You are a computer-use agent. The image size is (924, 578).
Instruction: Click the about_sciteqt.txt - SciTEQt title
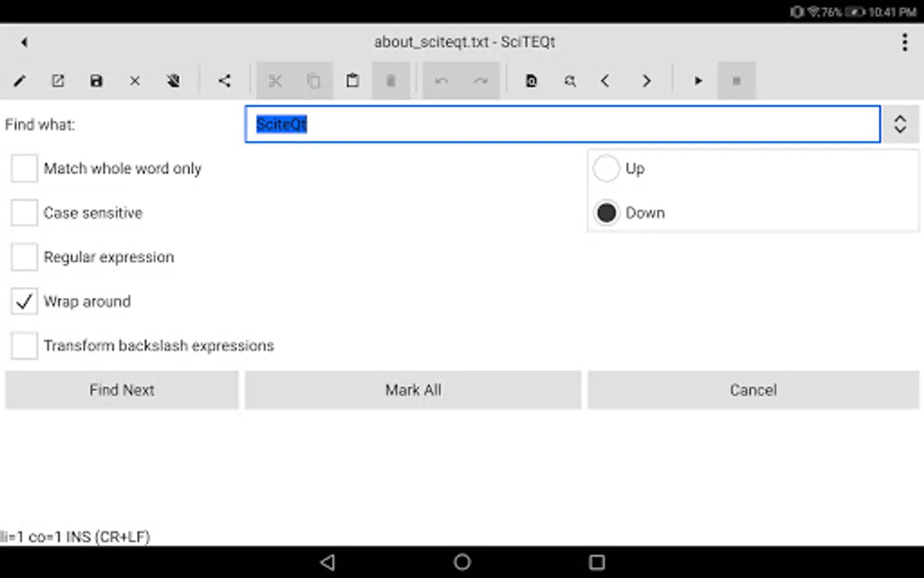point(465,42)
